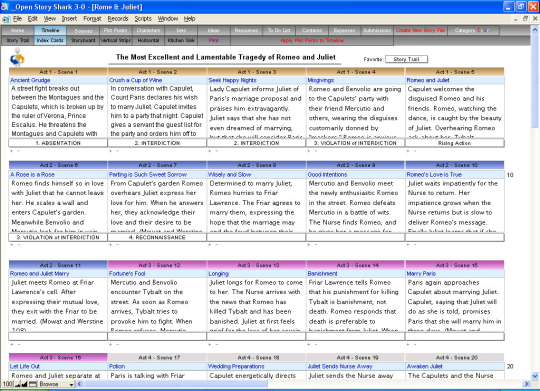Open the Sets tab
Viewport: 540px width, 391px height.
[x=181, y=30]
